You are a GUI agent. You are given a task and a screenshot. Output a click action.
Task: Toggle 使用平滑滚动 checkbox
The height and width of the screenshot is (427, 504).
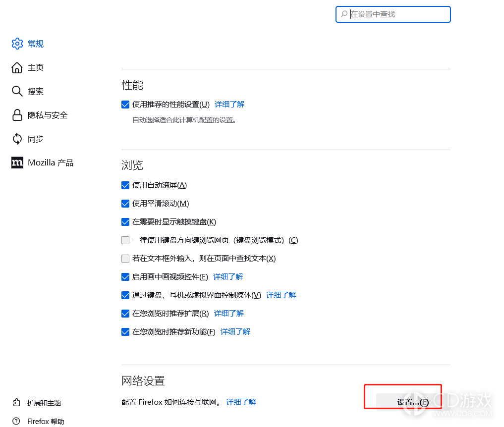pyautogui.click(x=125, y=204)
